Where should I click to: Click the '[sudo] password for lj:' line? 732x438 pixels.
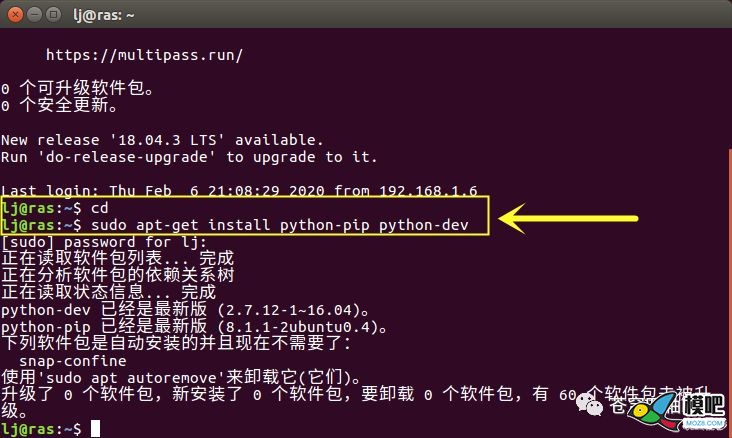(x=104, y=242)
